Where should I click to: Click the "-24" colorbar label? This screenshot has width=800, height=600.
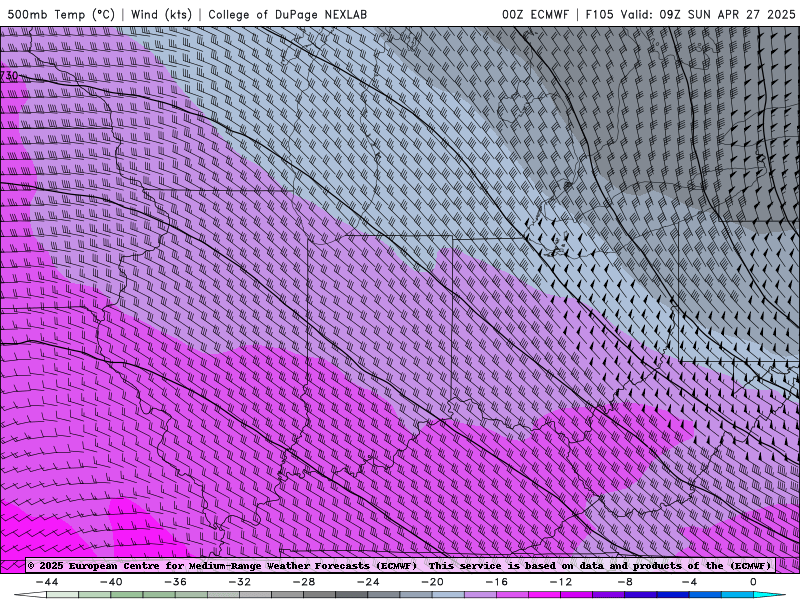click(368, 582)
